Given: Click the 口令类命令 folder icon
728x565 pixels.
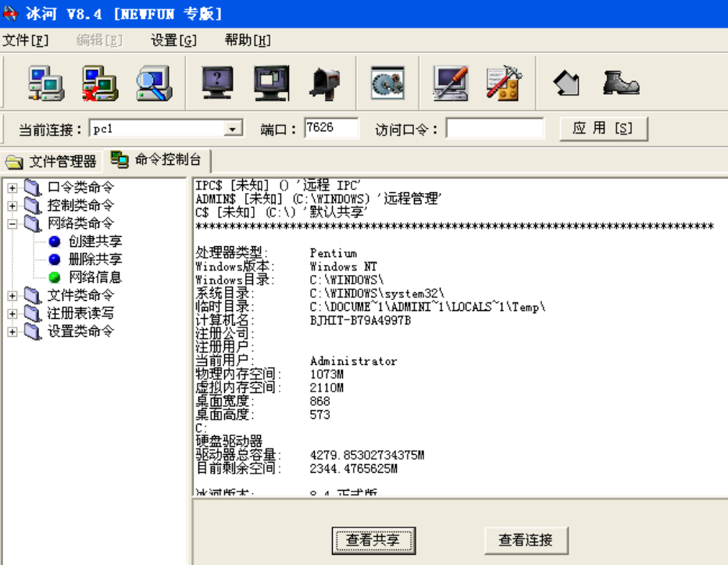Looking at the screenshot, I should [33, 188].
